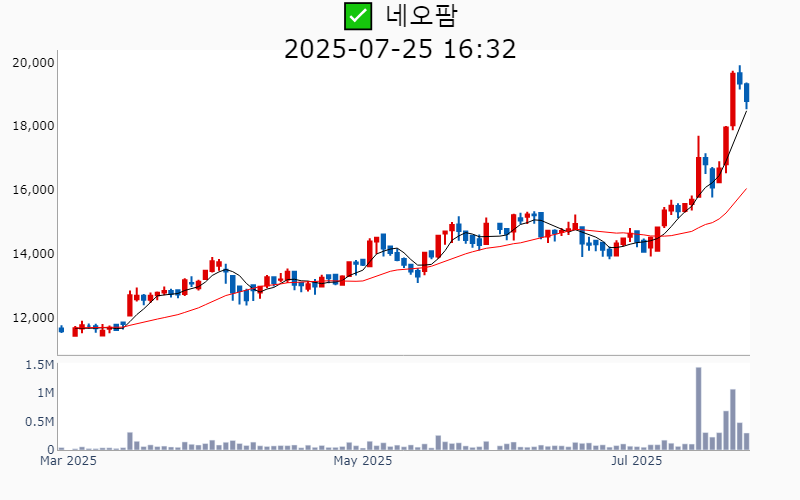Click the 0.5M volume axis label

(40, 421)
